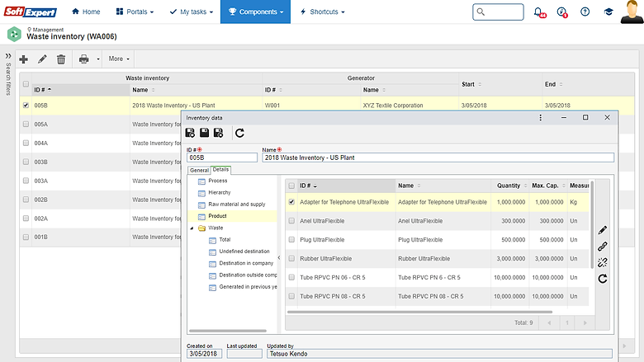Click the save icon in Inventory data
Viewport: 644px width, 362px height.
point(204,133)
